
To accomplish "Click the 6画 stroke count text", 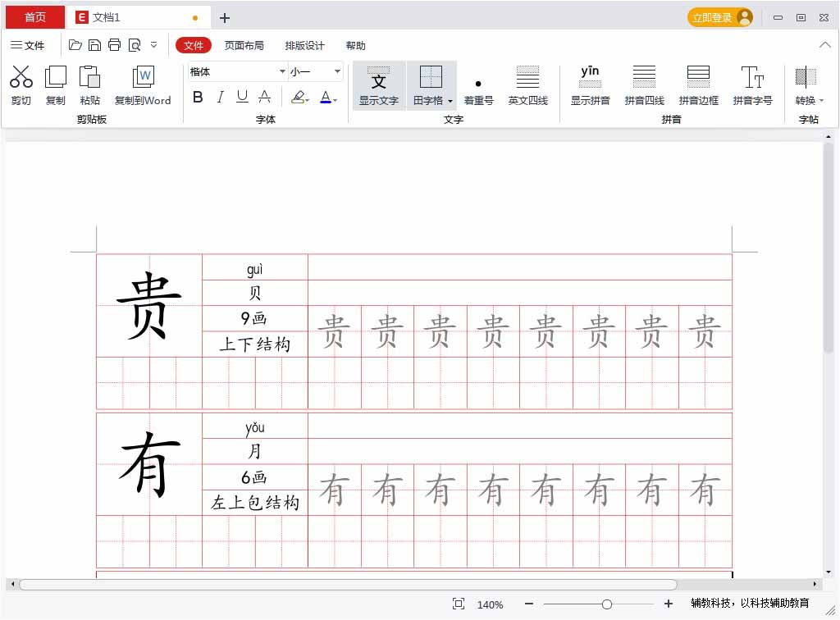I will click(254, 477).
